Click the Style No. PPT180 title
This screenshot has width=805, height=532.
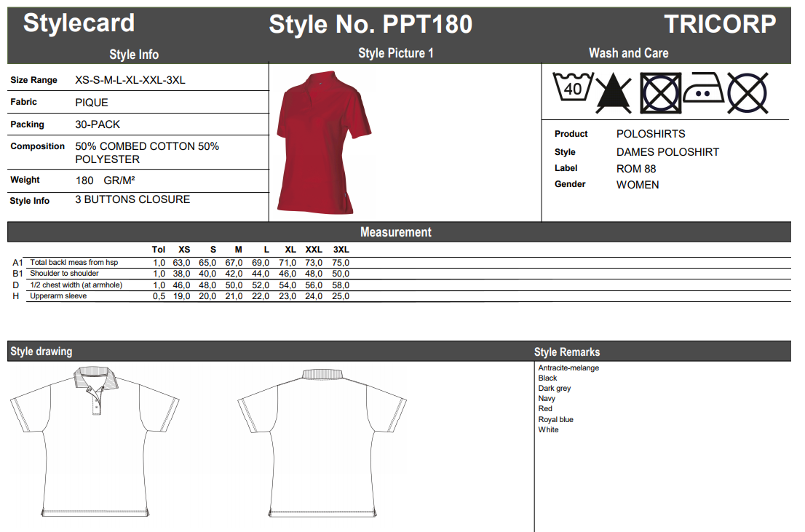(x=370, y=25)
